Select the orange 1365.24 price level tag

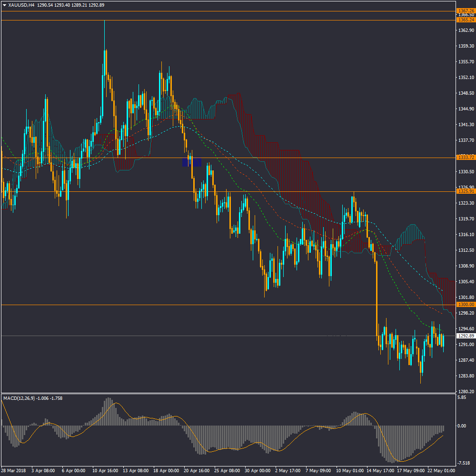(x=466, y=20)
